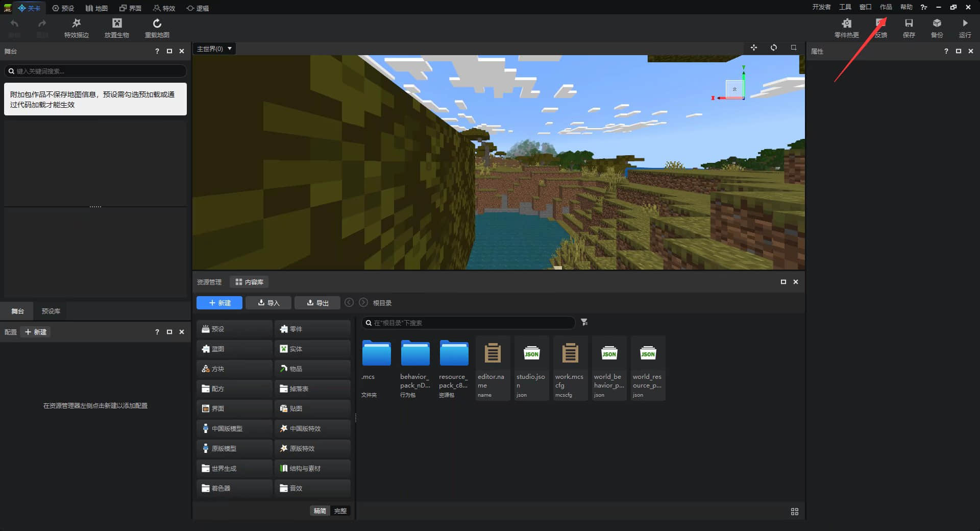Click the 重载地图 reload map icon
Image resolution: width=980 pixels, height=531 pixels.
(157, 28)
